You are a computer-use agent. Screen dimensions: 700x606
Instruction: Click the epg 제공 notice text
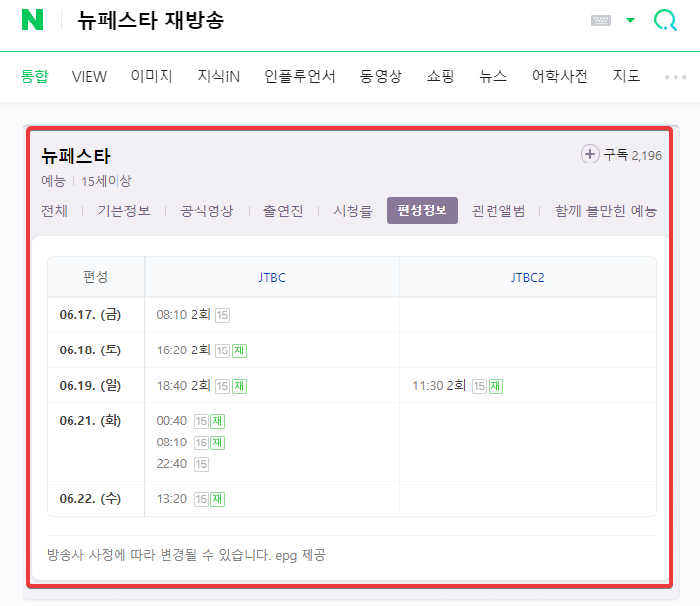tap(301, 555)
